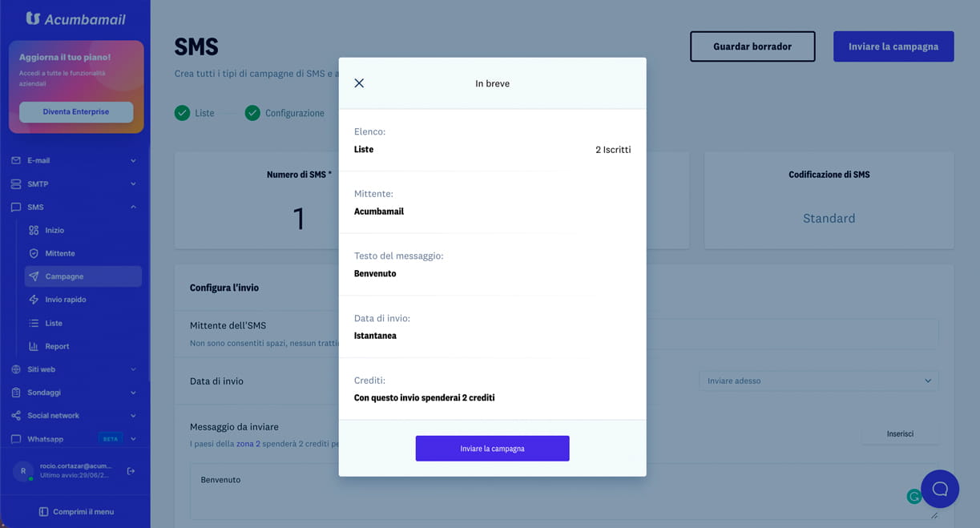The width and height of the screenshot is (980, 528).
Task: Expand the Social network chevron
Action: 133,416
